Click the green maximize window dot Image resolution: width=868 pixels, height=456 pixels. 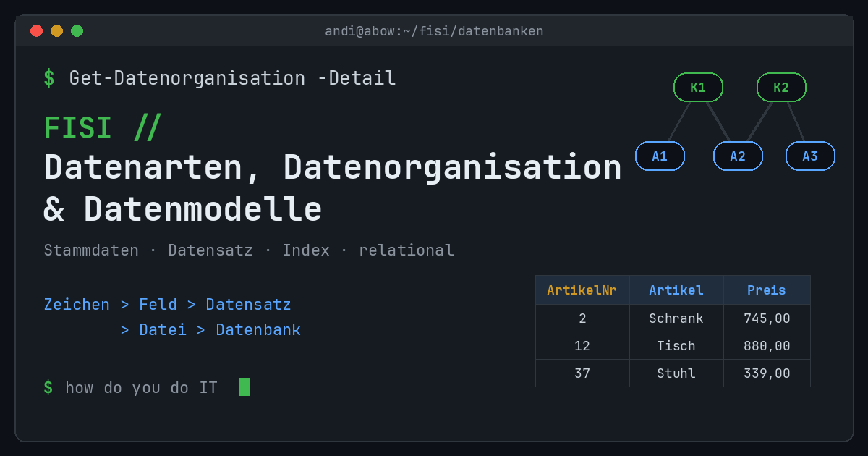[77, 30]
